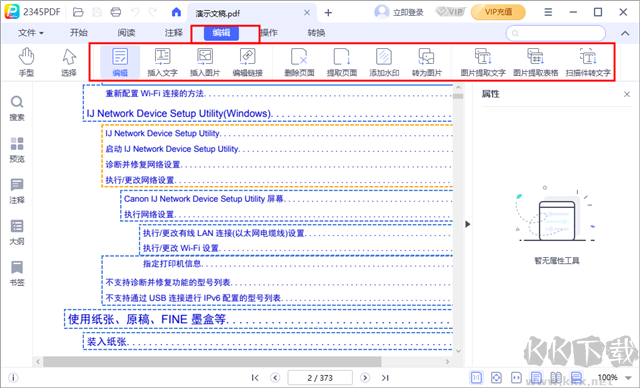Toggle fit page view icon
This screenshot has width=640, height=388.
coord(496,378)
